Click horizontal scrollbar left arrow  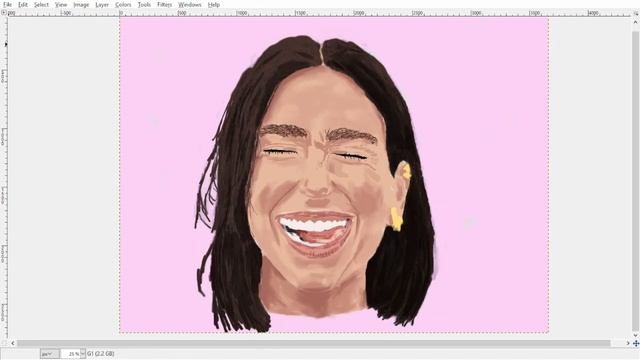[x=13, y=343]
